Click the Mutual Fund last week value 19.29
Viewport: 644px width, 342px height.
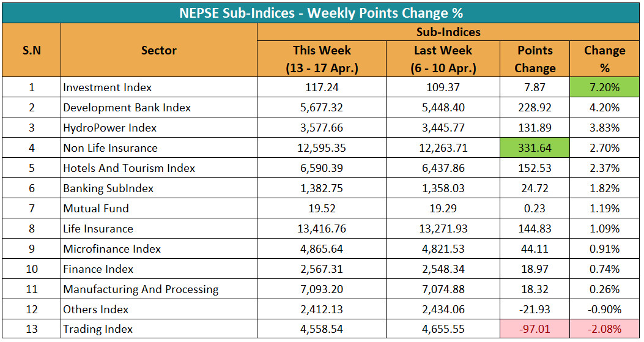[x=443, y=209]
